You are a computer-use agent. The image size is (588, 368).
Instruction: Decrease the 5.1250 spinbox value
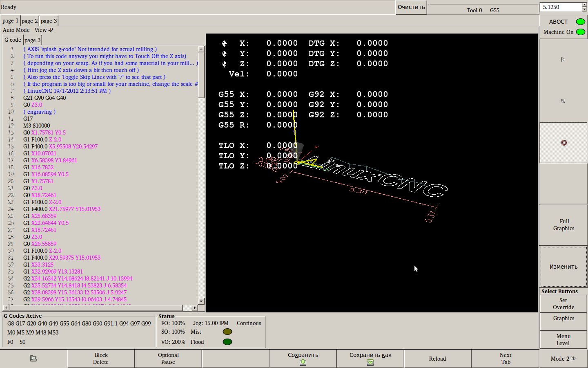click(584, 9)
